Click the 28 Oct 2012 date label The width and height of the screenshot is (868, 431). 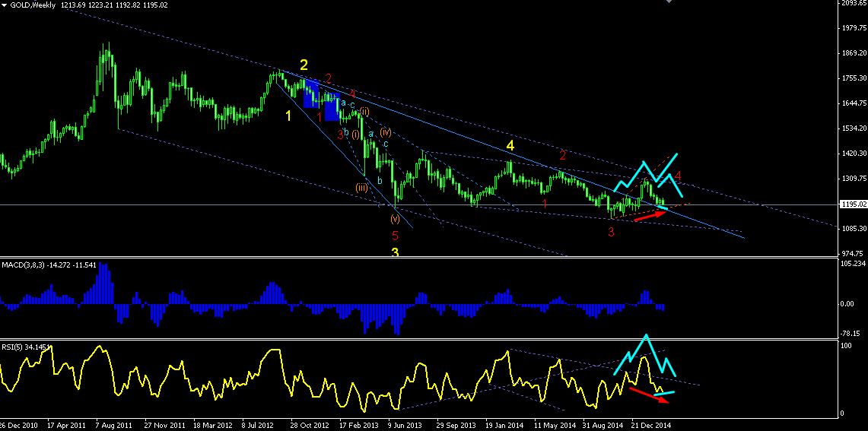(x=310, y=426)
